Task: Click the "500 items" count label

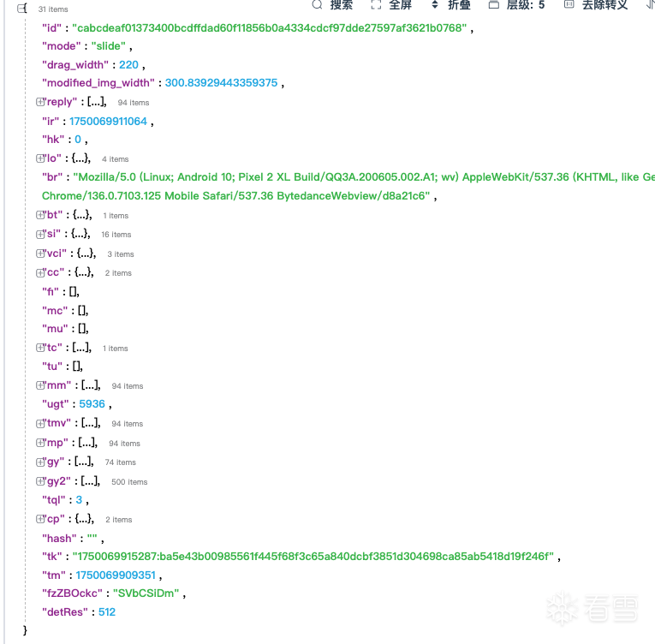Action: [x=129, y=482]
